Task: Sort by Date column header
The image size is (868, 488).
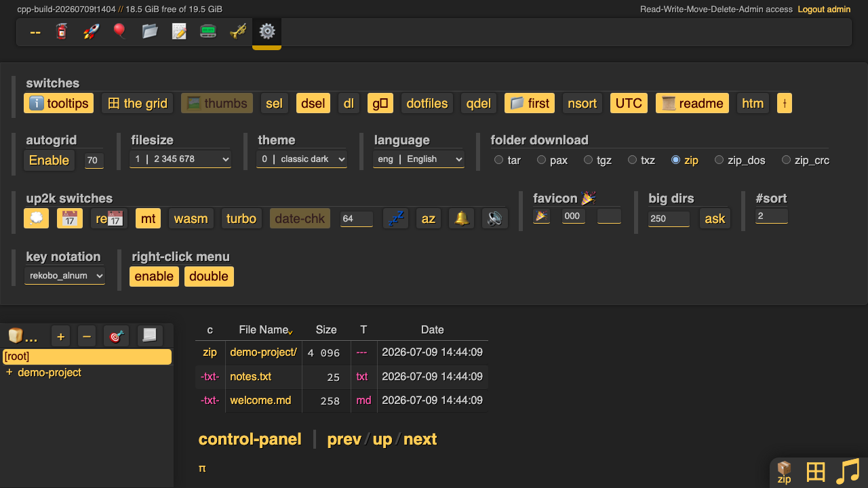Action: coord(433,329)
